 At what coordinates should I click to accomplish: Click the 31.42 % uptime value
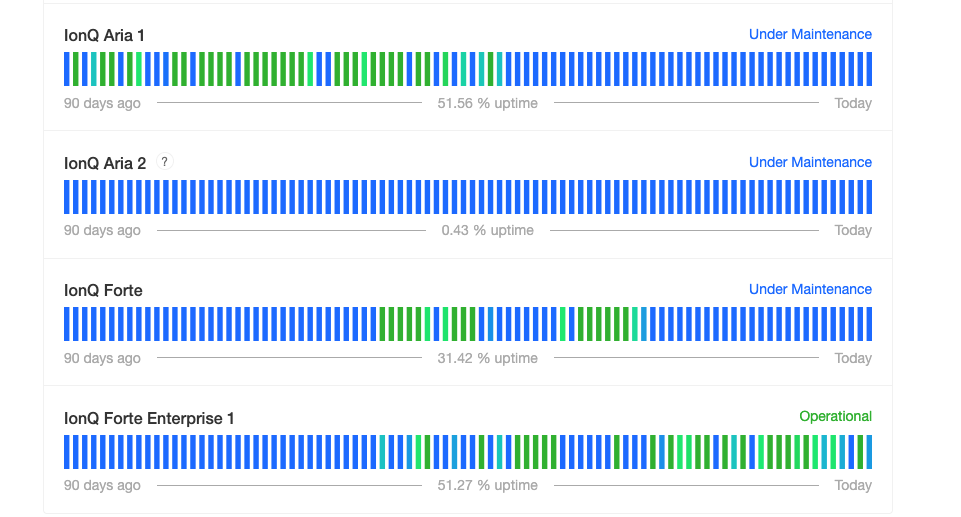pos(487,358)
